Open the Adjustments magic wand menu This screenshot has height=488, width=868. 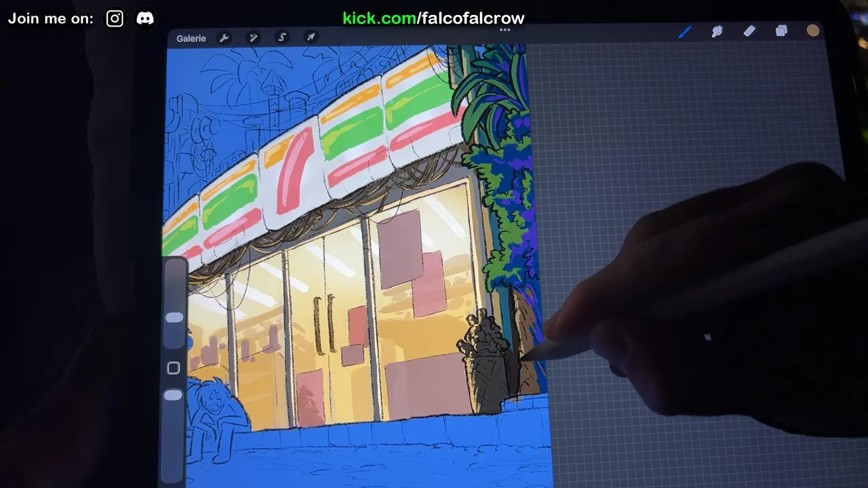click(253, 38)
